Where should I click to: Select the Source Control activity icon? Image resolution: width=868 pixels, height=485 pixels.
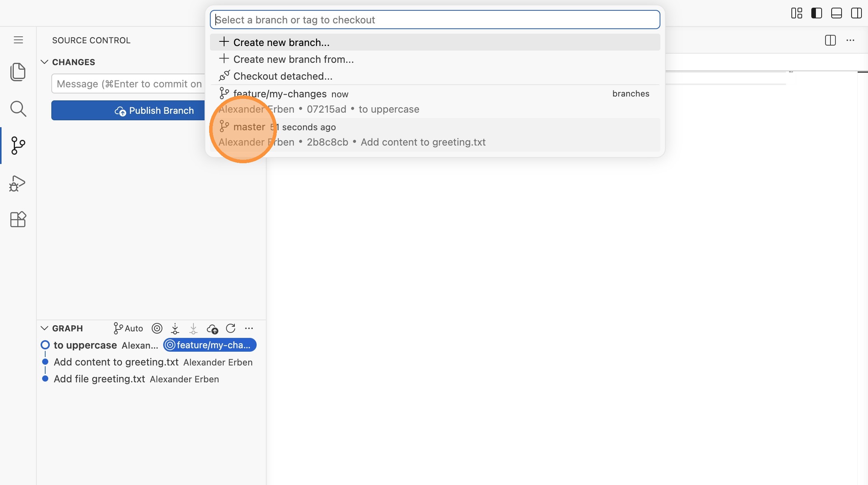pyautogui.click(x=18, y=146)
